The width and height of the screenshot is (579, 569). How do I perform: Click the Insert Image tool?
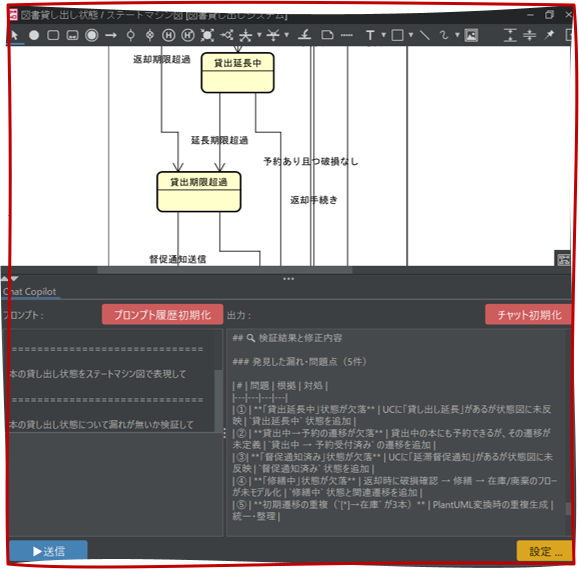tap(471, 35)
